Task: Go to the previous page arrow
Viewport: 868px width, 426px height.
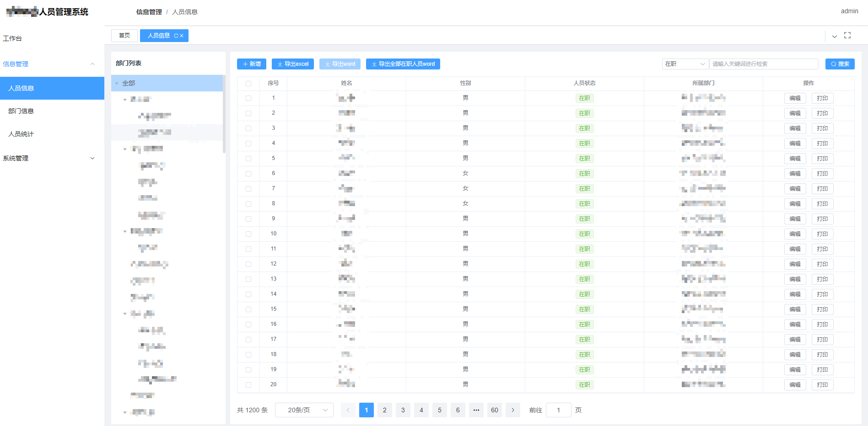Action: click(x=348, y=410)
